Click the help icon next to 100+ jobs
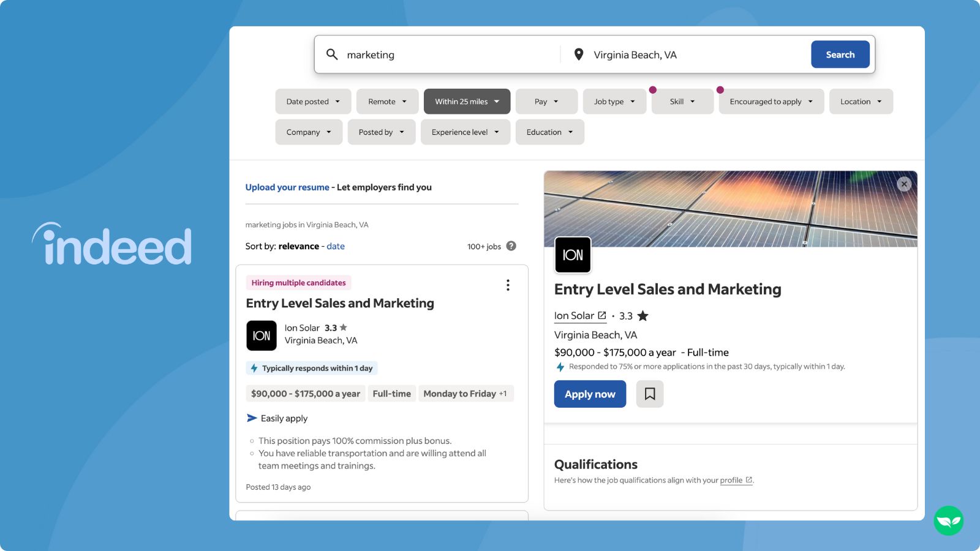Viewport: 980px width, 551px height. (x=511, y=246)
